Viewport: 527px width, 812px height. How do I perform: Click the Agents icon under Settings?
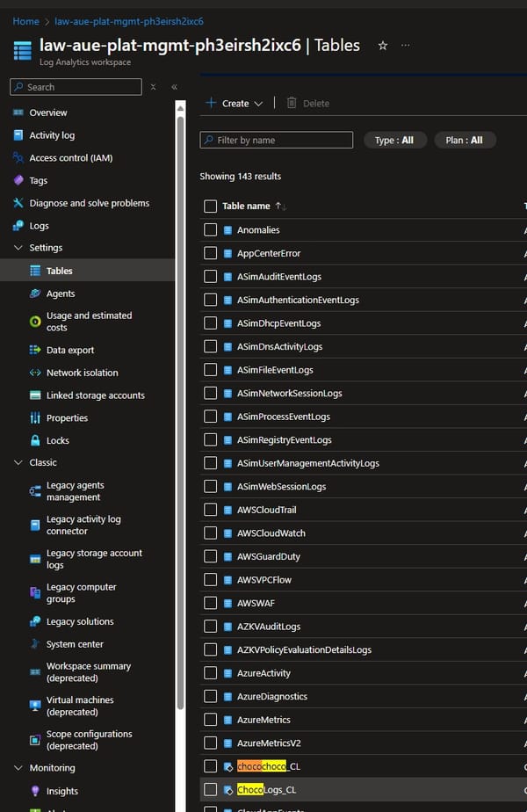(35, 294)
